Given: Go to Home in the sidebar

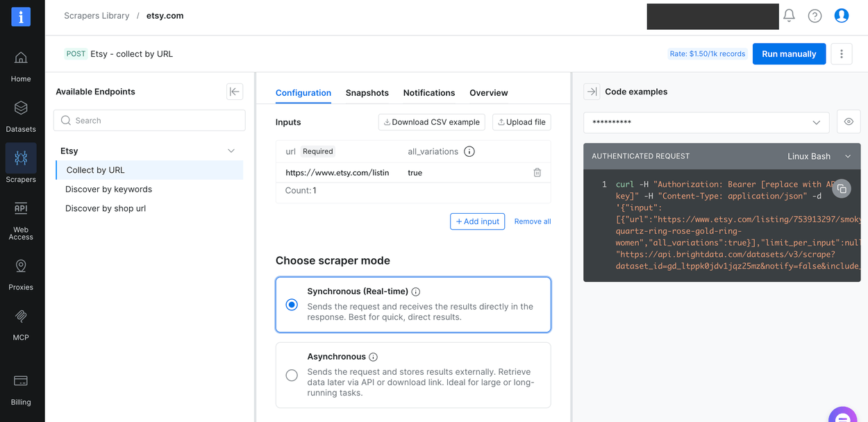Looking at the screenshot, I should (21, 67).
